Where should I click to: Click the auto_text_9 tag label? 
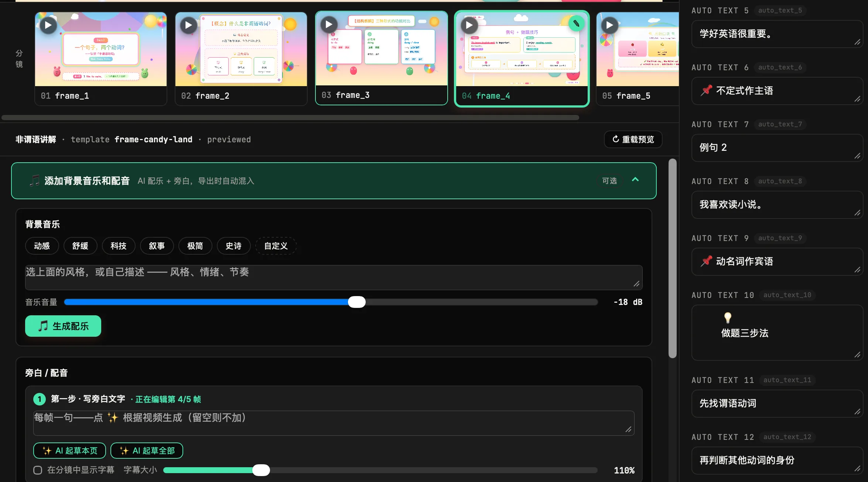pyautogui.click(x=780, y=238)
